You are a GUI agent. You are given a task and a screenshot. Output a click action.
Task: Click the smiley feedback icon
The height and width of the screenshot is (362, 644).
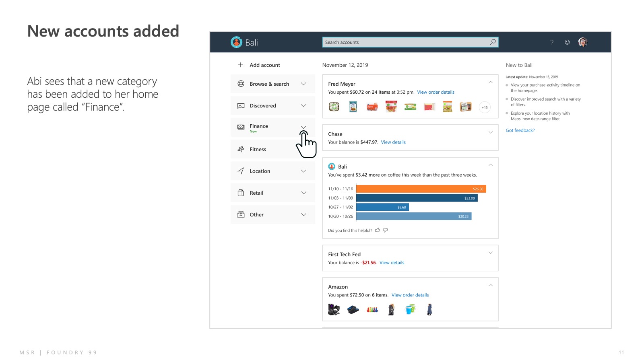pos(567,42)
